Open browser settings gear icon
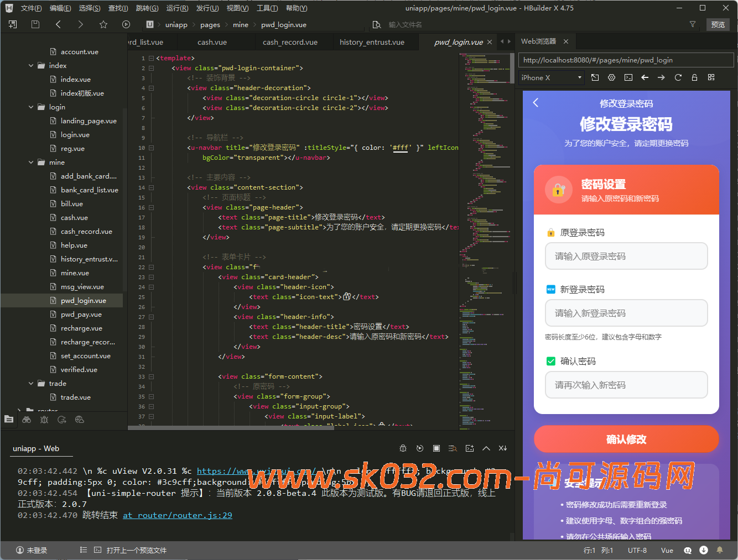 tap(611, 77)
